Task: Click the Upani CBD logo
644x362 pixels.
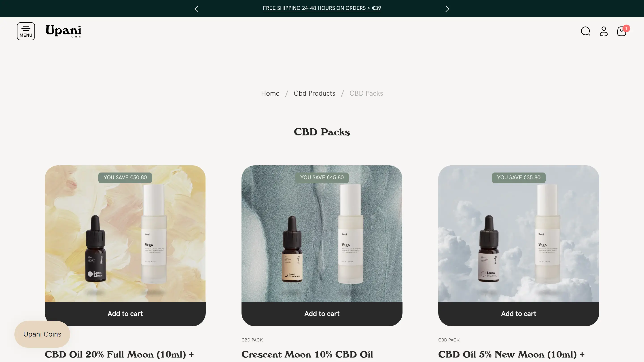Action: pyautogui.click(x=64, y=31)
